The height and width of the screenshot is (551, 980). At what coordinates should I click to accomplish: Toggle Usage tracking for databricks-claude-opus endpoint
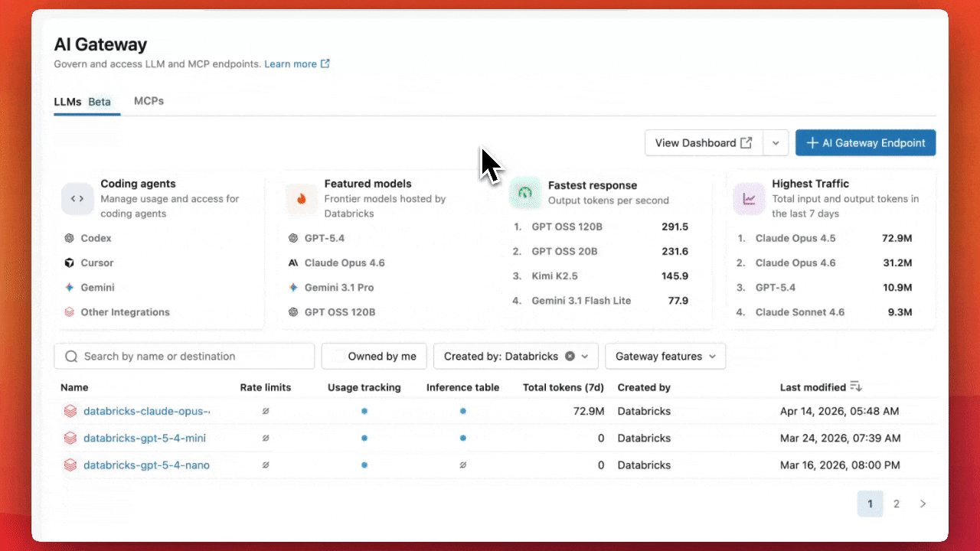(x=364, y=411)
